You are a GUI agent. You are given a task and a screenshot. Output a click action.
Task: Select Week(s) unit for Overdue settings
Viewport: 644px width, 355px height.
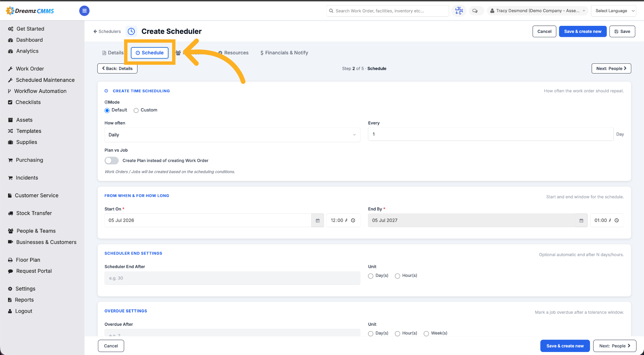click(x=426, y=334)
